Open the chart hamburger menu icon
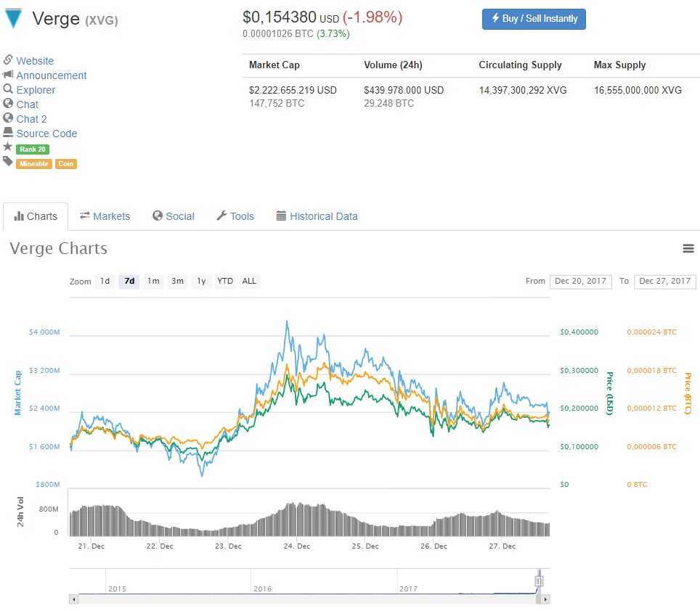This screenshot has width=700, height=611. (688, 248)
